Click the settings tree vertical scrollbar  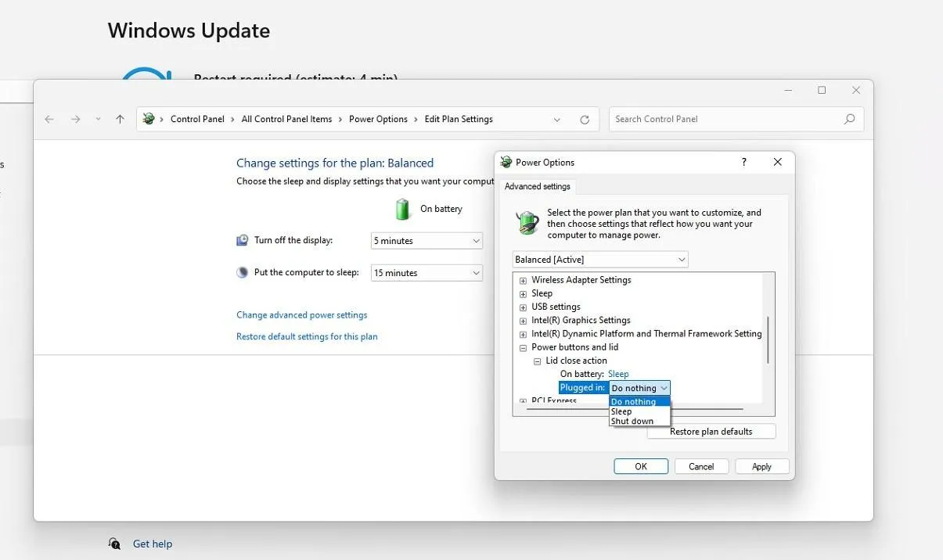pyautogui.click(x=768, y=339)
